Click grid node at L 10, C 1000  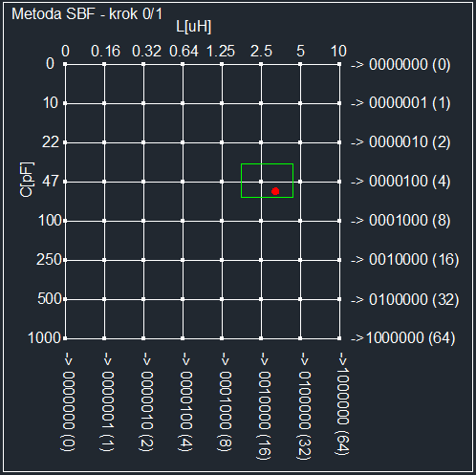coord(339,338)
